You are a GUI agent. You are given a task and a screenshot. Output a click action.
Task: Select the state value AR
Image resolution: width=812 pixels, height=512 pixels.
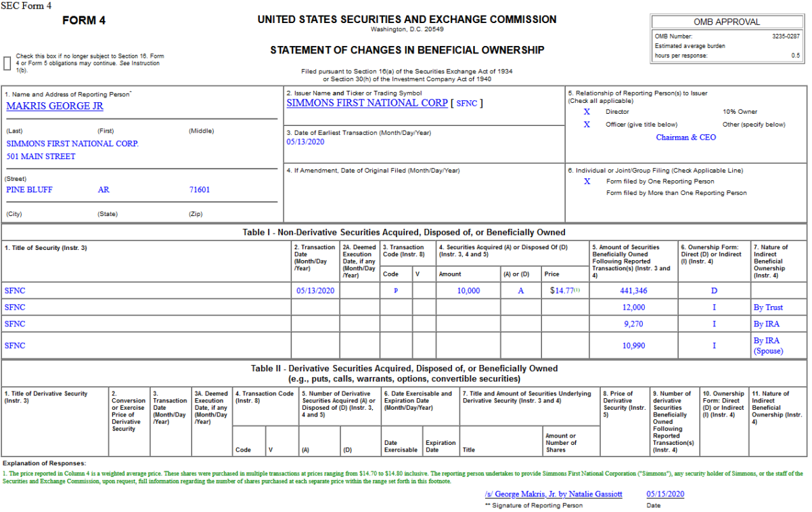tap(104, 190)
